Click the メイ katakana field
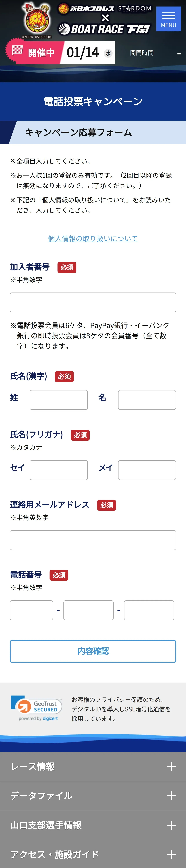 pyautogui.click(x=147, y=470)
